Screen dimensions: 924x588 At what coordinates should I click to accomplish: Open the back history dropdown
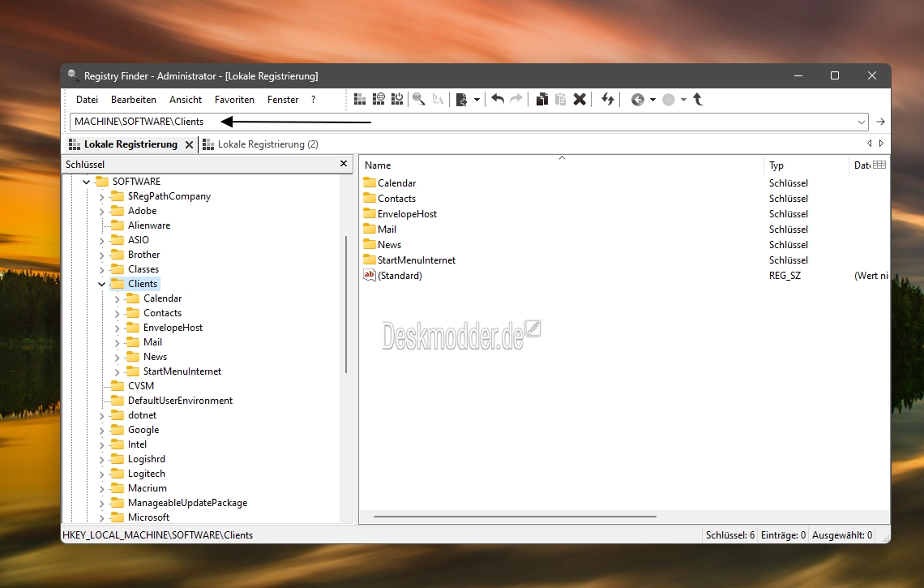pyautogui.click(x=652, y=100)
